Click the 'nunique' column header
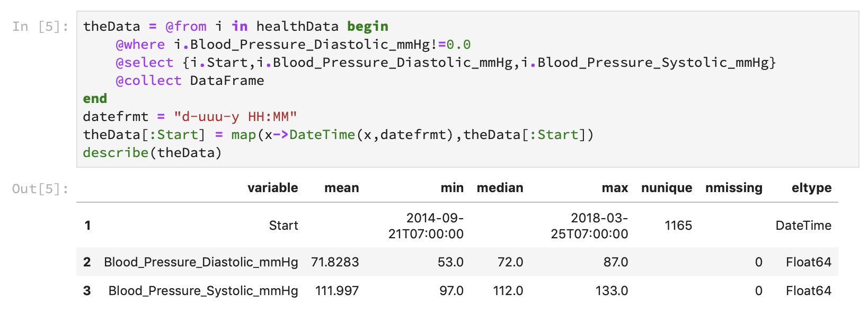The width and height of the screenshot is (868, 311). (x=667, y=188)
